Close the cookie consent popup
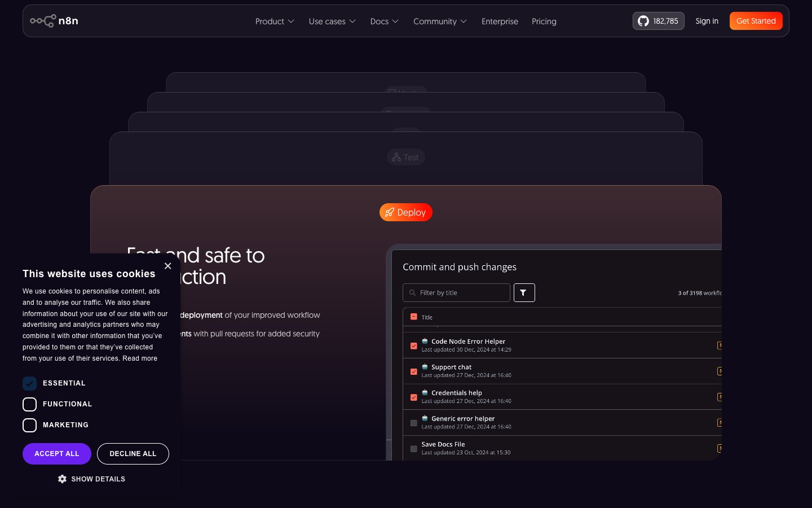 point(167,266)
